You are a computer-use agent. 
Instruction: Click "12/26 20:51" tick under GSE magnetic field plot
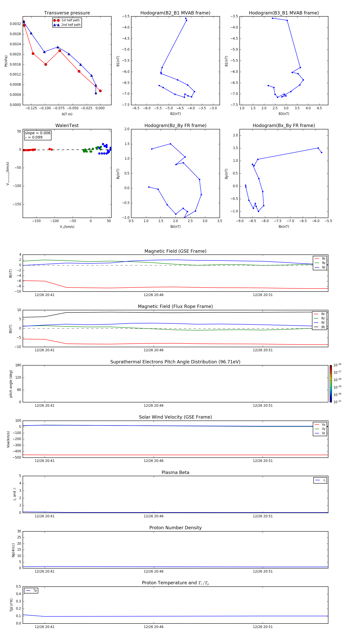coord(263,295)
